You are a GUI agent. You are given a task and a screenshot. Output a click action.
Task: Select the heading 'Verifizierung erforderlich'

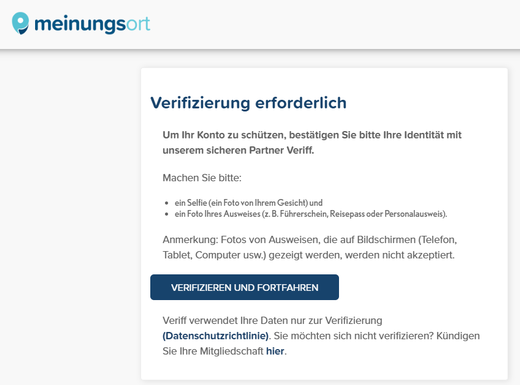[249, 103]
